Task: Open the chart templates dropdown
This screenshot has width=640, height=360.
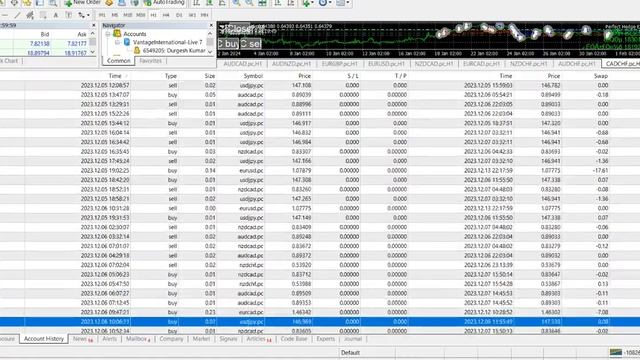Action: [x=342, y=2]
